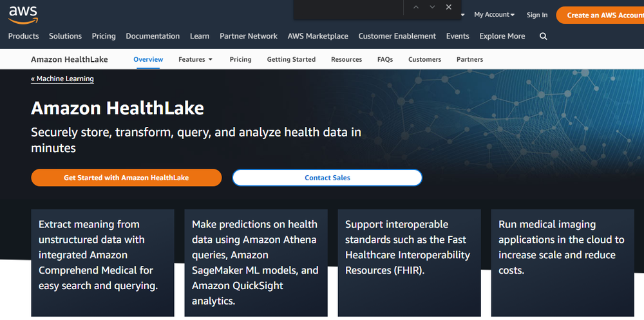Click the Contact Sales button
Viewport: 644px width, 320px height.
[x=327, y=178]
